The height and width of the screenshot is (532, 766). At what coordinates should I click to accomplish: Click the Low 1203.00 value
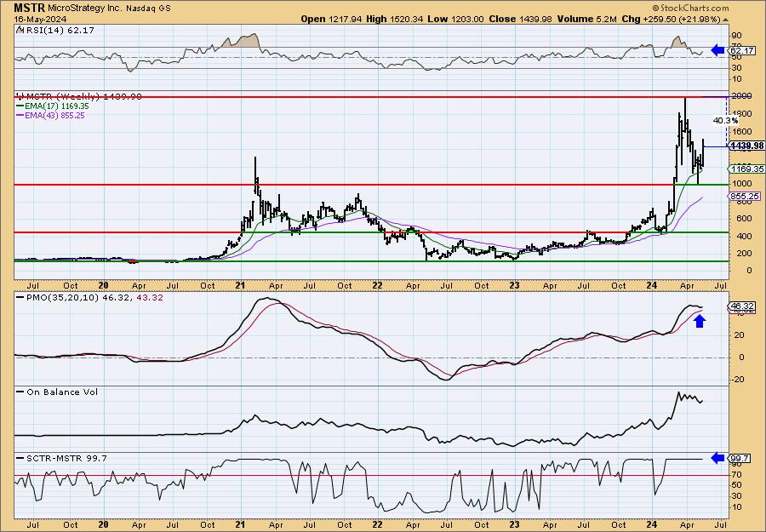point(455,19)
